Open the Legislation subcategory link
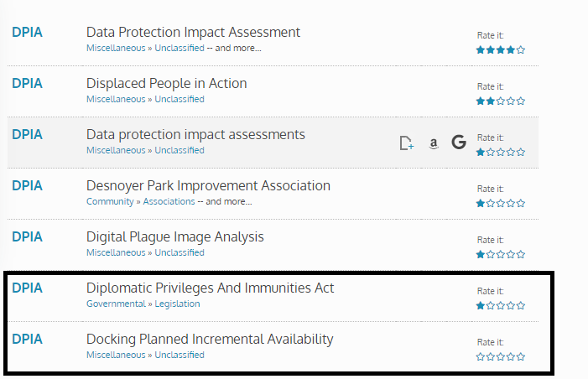This screenshot has height=379, width=588. click(177, 304)
